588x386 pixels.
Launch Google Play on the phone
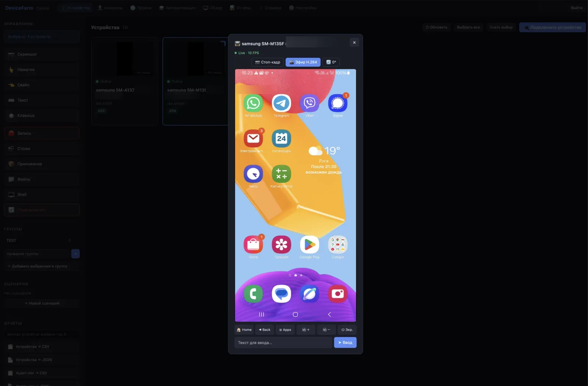[x=309, y=245]
